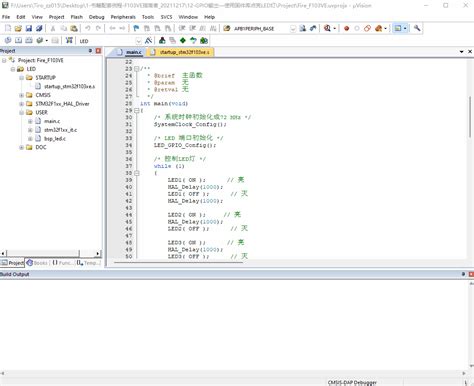Expand the CMSIS folder
This screenshot has width=474, height=386.
pos(21,95)
